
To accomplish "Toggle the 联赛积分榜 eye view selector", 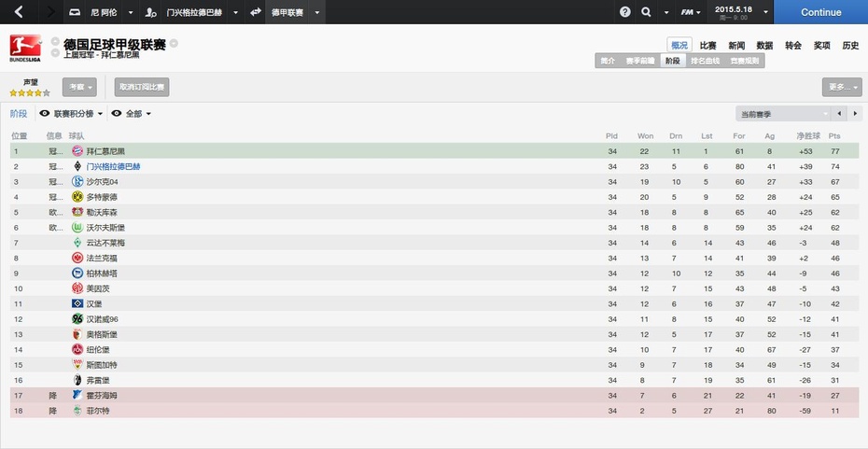I will coord(72,114).
